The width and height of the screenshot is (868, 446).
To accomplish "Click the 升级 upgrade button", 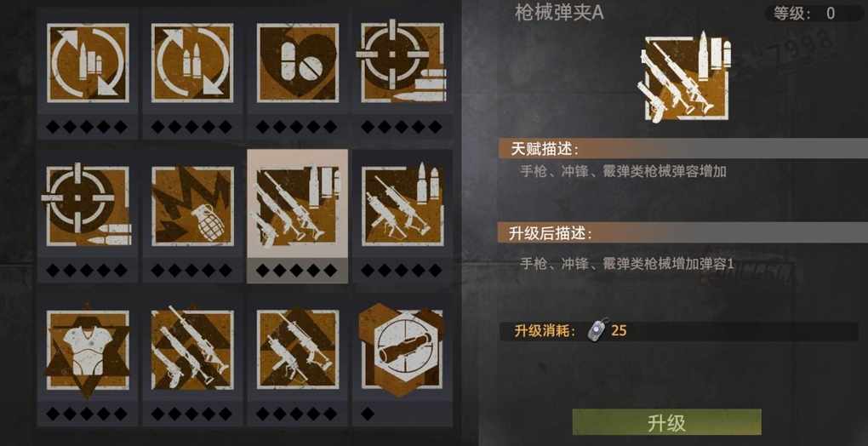I will coord(666,422).
